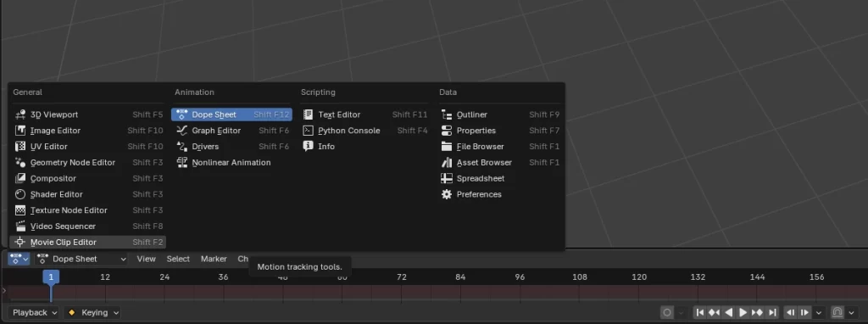Switch to the Spreadsheet editor
Screen dimensions: 868x324
[x=500, y=178]
